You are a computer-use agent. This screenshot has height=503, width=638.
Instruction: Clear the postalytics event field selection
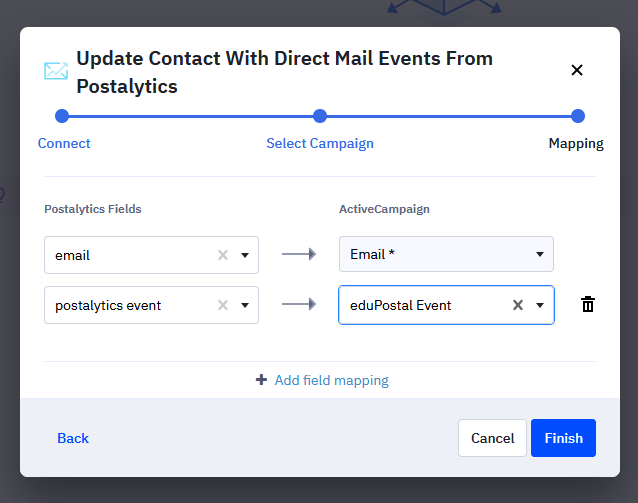pyautogui.click(x=223, y=305)
